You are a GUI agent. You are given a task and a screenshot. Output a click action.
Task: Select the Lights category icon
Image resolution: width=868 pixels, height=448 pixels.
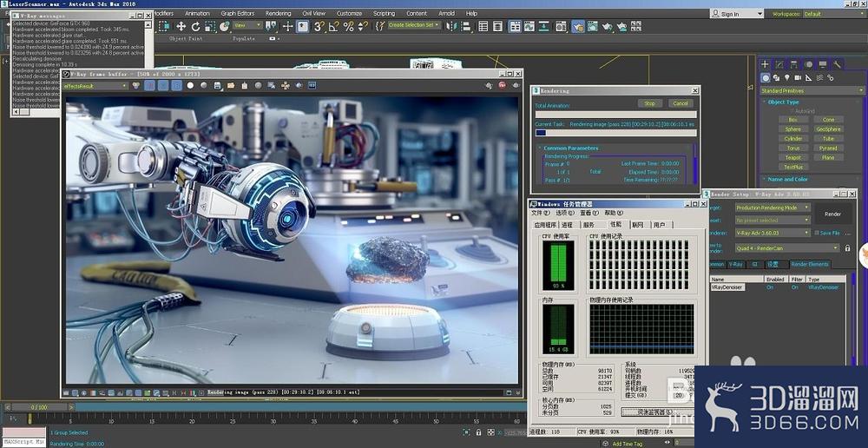[x=786, y=78]
